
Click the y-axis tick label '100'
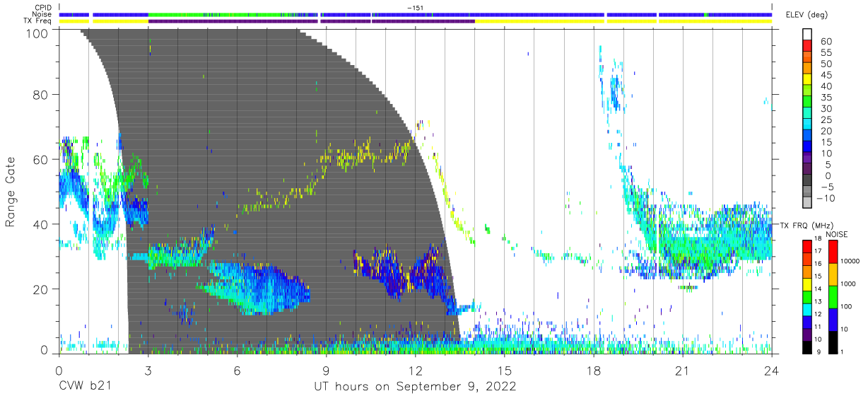37,33
